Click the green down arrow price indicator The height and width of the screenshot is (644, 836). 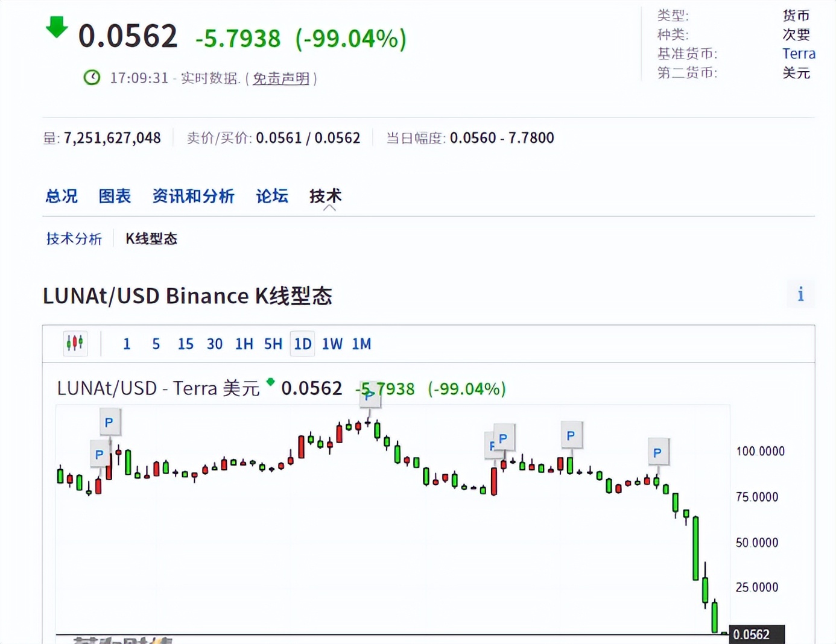point(57,28)
